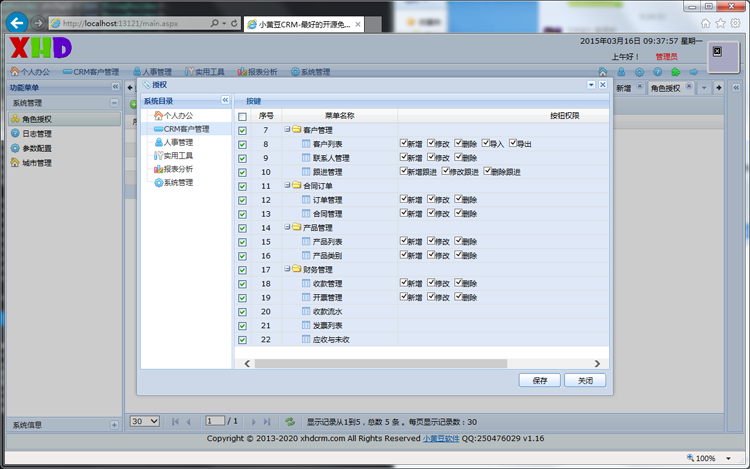This screenshot has width=750, height=469.
Task: Click the 保存 button in dialog
Action: tap(540, 381)
